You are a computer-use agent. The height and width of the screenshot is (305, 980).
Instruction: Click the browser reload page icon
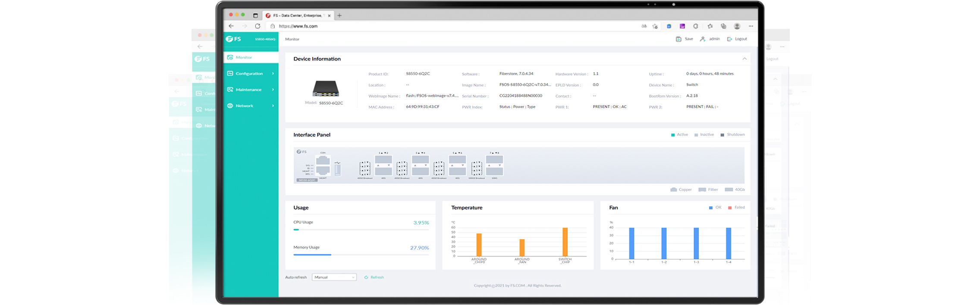tap(258, 26)
